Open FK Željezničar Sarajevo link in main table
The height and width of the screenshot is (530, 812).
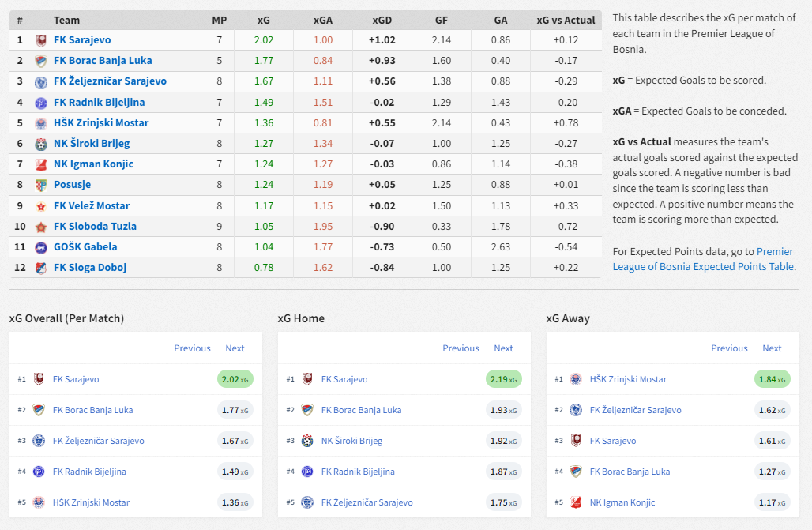click(111, 81)
